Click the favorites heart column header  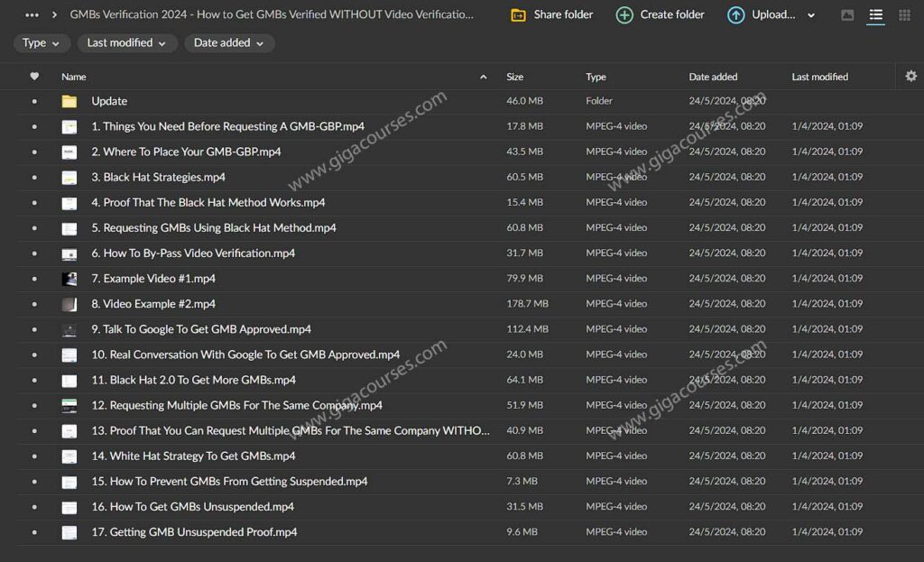click(34, 77)
